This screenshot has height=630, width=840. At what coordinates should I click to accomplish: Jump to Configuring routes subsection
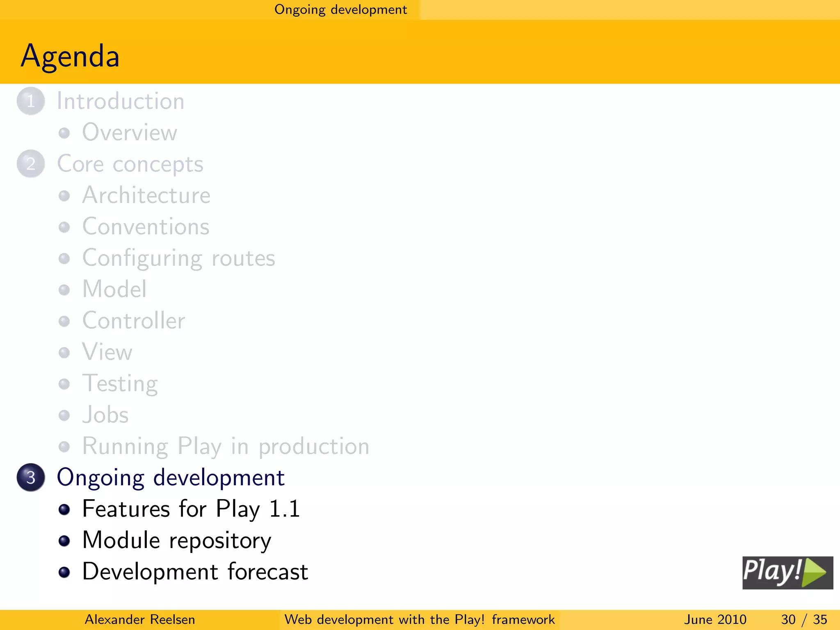178,258
